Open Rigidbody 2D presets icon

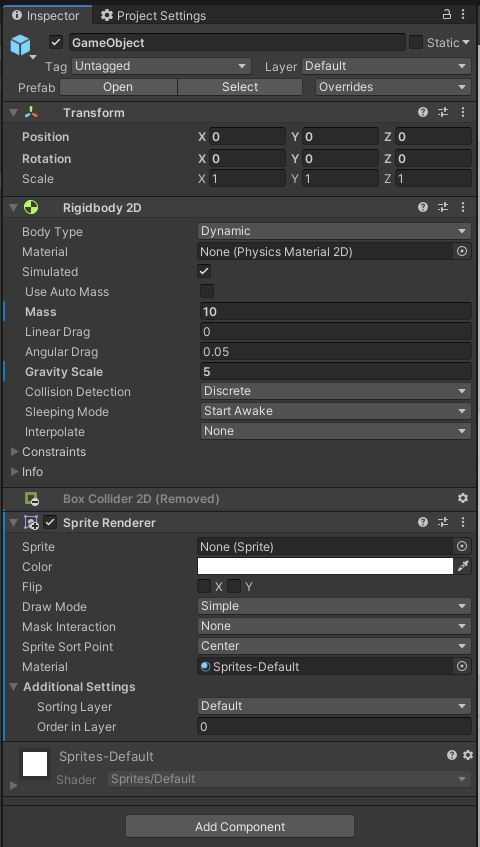(443, 207)
